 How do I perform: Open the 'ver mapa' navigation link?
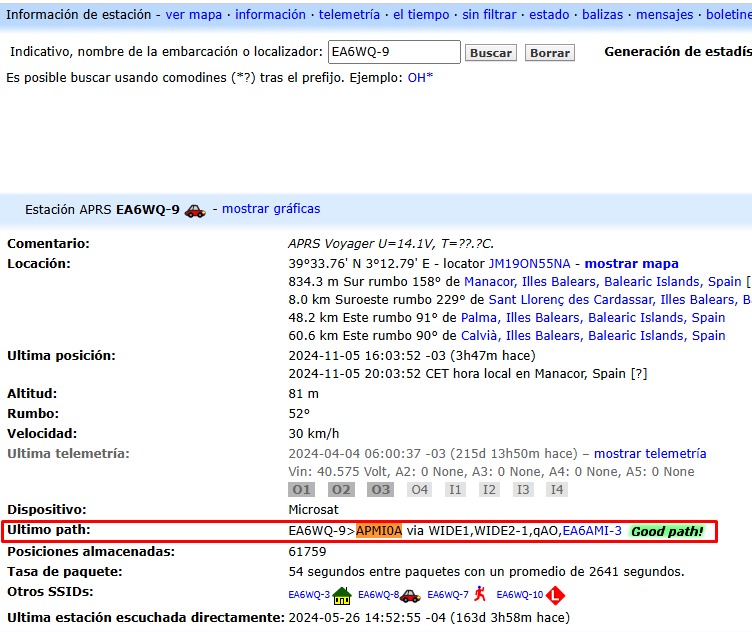pyautogui.click(x=194, y=15)
